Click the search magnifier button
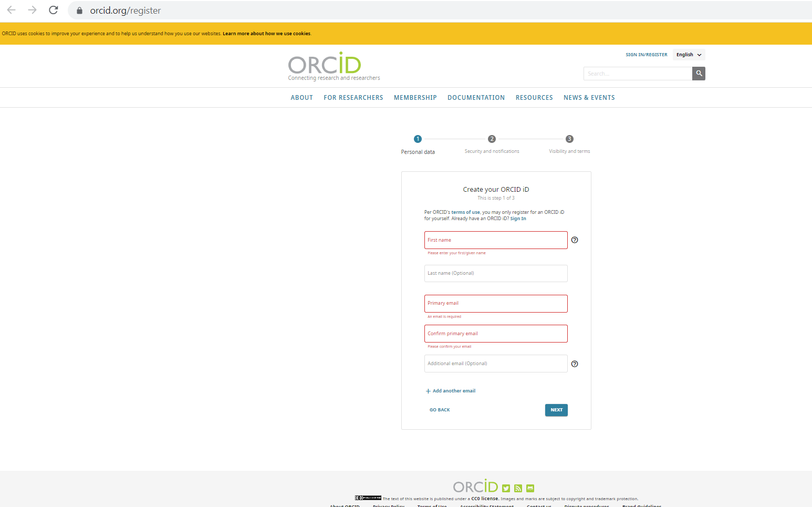The height and width of the screenshot is (507, 812). pos(699,74)
